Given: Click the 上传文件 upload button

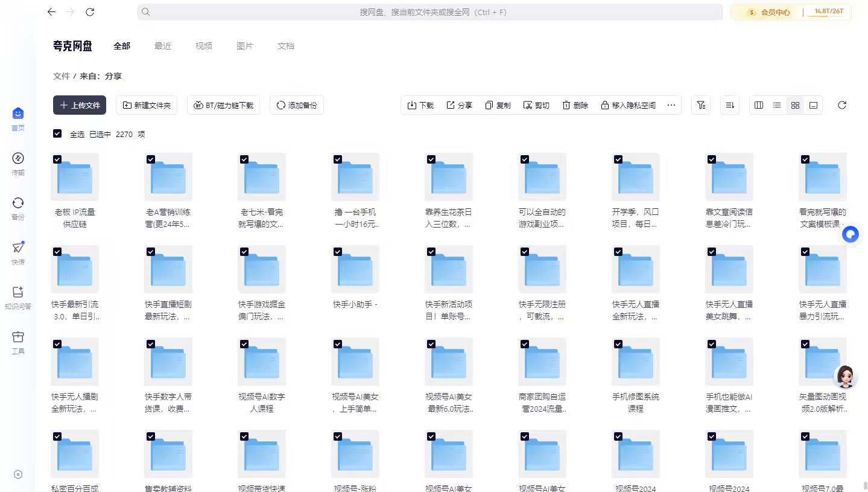Looking at the screenshot, I should [x=80, y=105].
